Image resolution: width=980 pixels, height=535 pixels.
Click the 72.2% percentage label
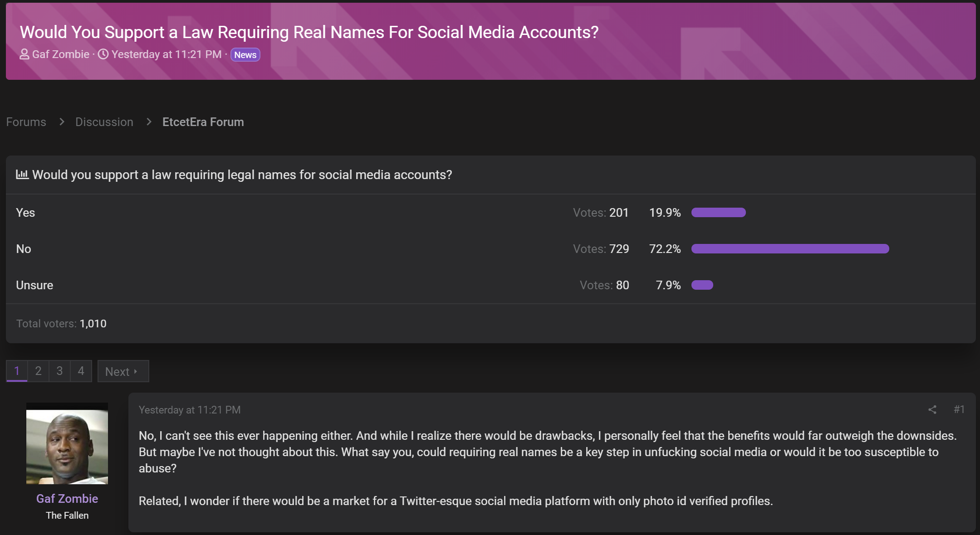click(665, 249)
